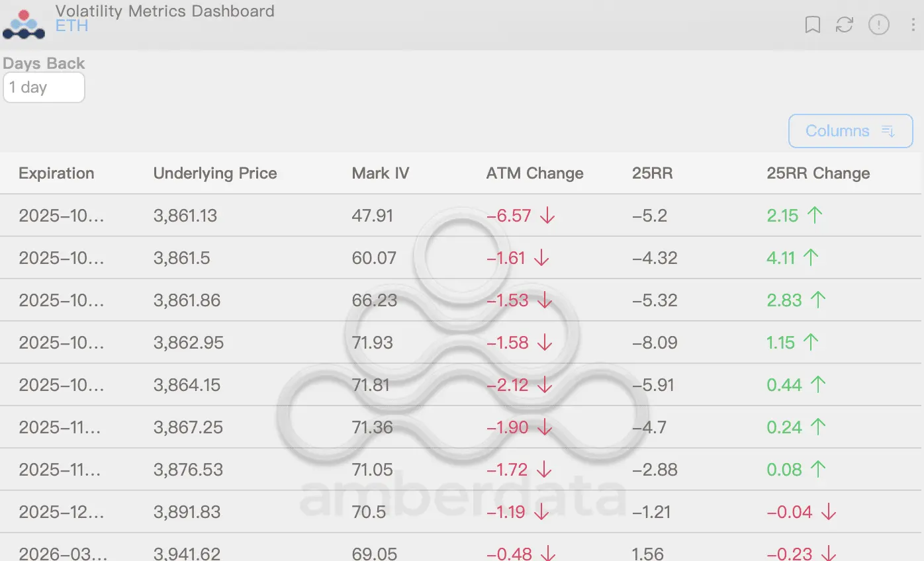Screen dimensions: 924x561
Task: Sort by Expiration column header
Action: [x=56, y=173]
